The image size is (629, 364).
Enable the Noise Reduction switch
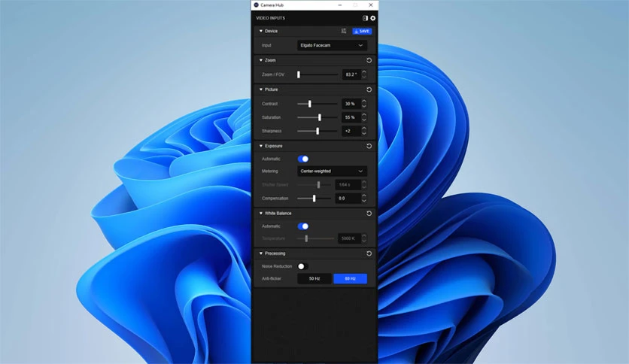pyautogui.click(x=303, y=266)
